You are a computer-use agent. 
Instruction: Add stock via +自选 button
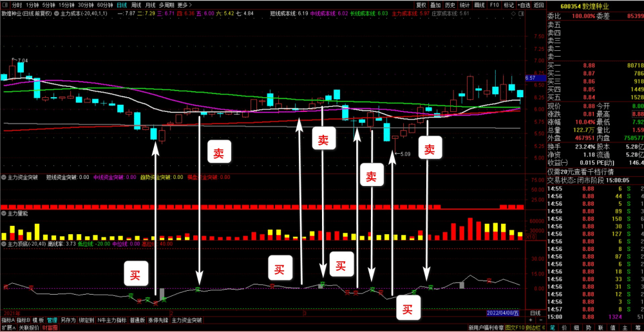pyautogui.click(x=524, y=5)
